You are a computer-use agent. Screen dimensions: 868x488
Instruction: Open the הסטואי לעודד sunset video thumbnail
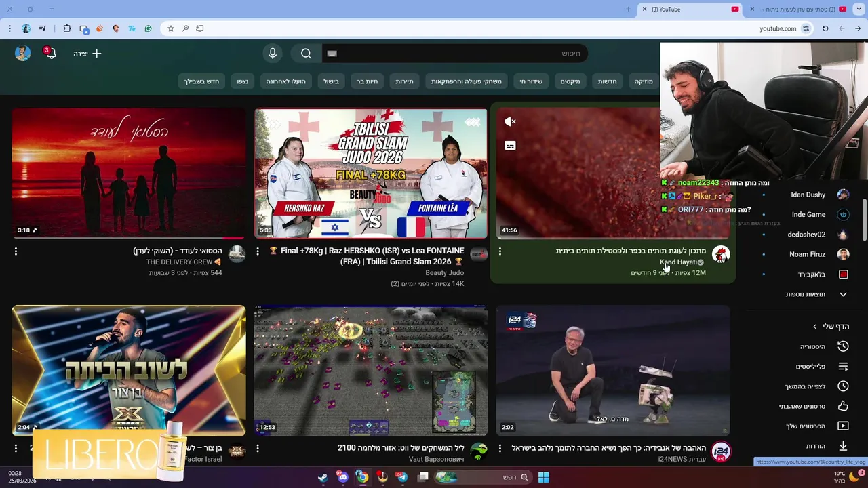pos(129,174)
